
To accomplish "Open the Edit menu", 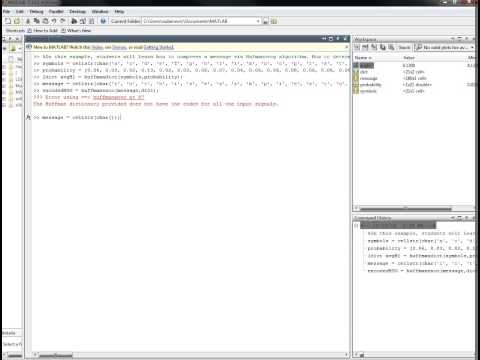I will [x=20, y=12].
